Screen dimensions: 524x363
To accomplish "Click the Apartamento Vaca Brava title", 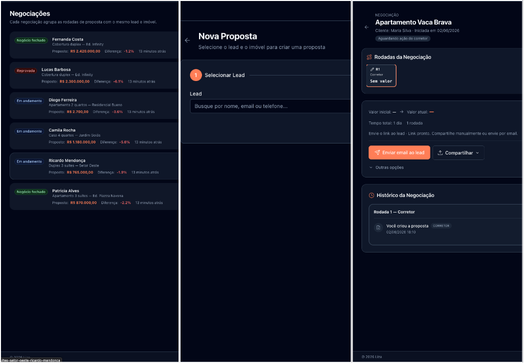I will [x=413, y=22].
